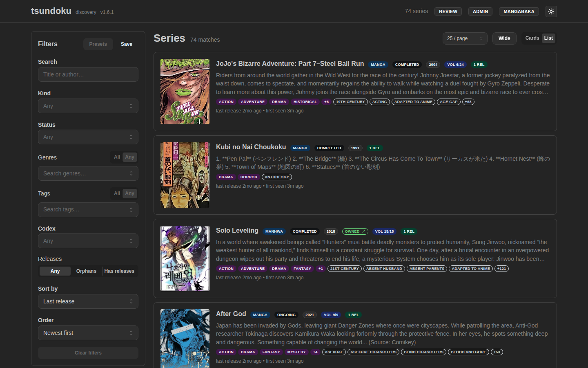Click the ADAPTED TO ANIME tag on Steel Ball Run
This screenshot has height=368, width=588.
413,102
